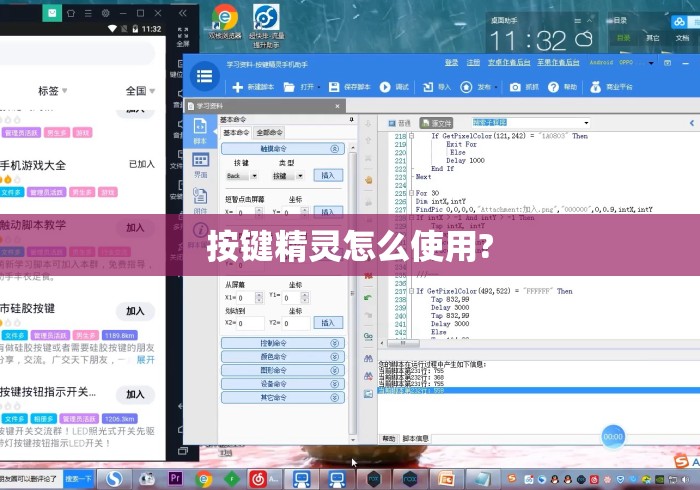Select the 学习资料 document tab
The width and height of the screenshot is (700, 490).
tap(264, 106)
